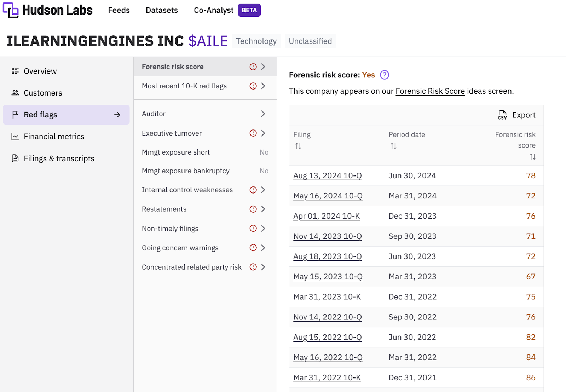Screen dimensions: 566x392
Task: Go to Co-Analyst in top navigation
Action: (214, 10)
